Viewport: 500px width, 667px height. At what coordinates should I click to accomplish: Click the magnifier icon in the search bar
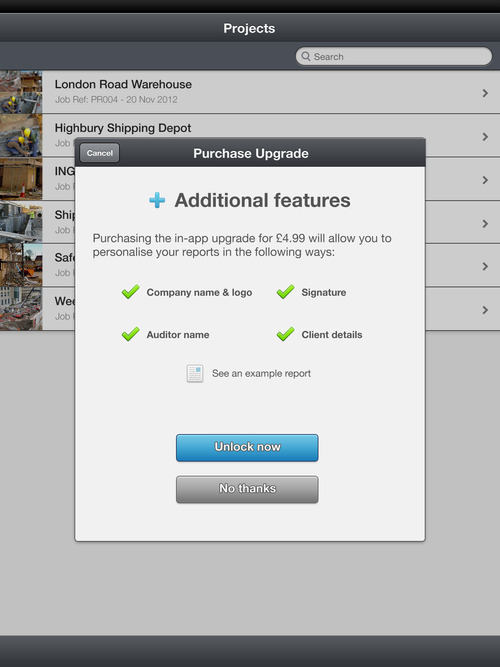tap(306, 56)
